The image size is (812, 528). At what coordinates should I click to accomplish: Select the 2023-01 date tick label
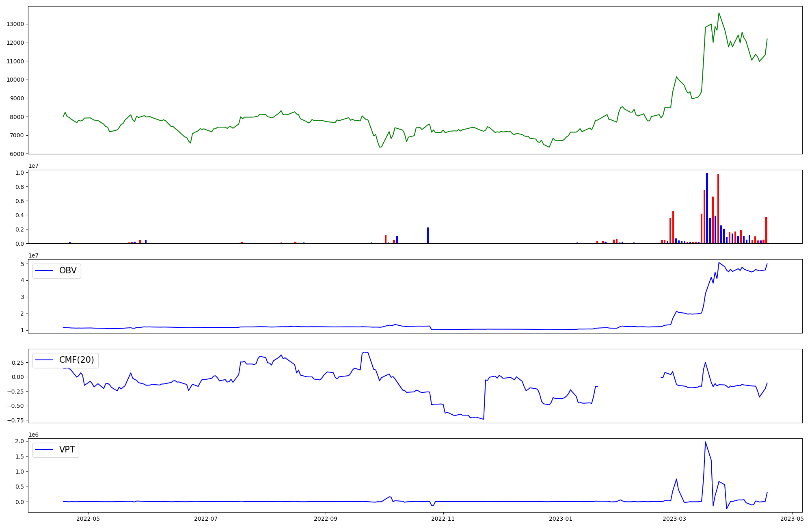561,518
